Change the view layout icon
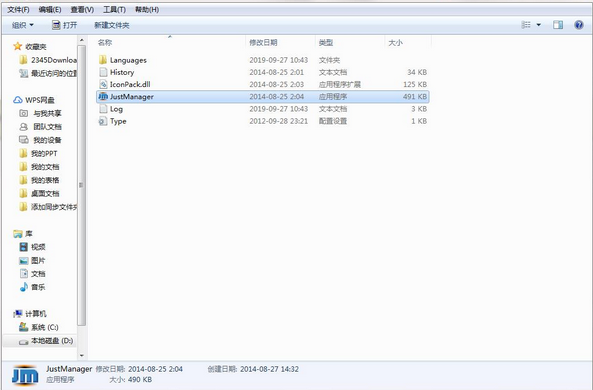Screen dimensions: 593x390 [x=526, y=25]
